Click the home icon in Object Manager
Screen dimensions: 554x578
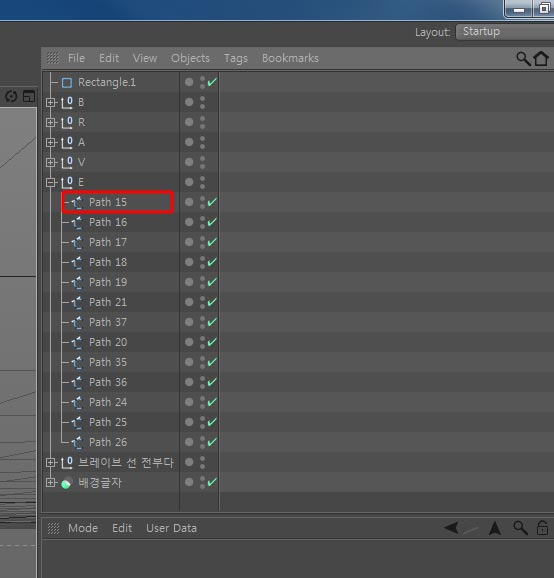[x=541, y=58]
